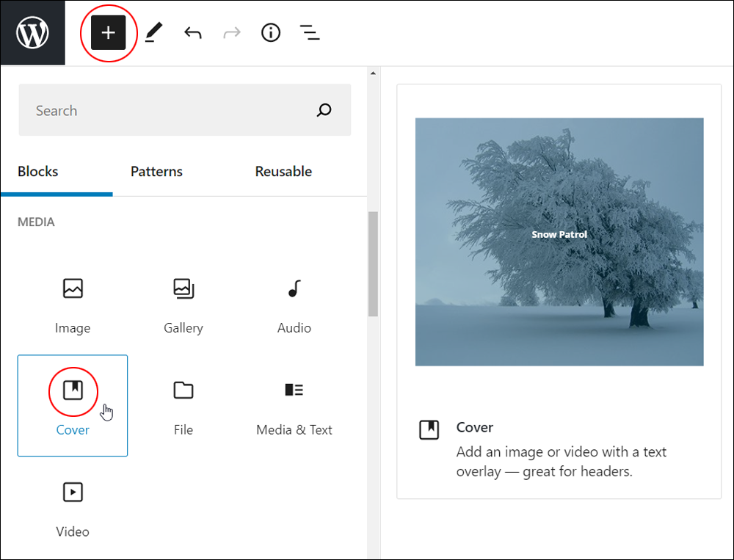The image size is (734, 560).
Task: Insert an Image block
Action: coord(73,305)
